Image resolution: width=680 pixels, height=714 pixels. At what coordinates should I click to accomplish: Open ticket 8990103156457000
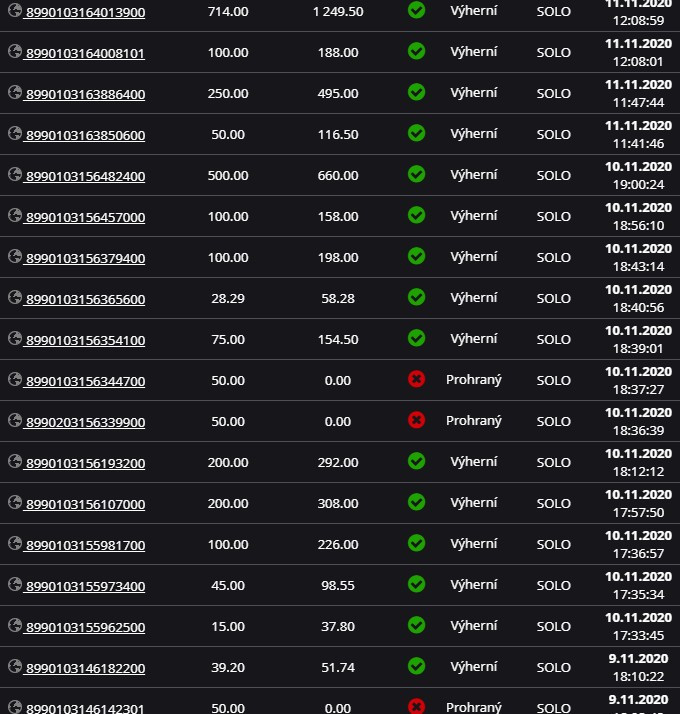pyautogui.click(x=86, y=217)
